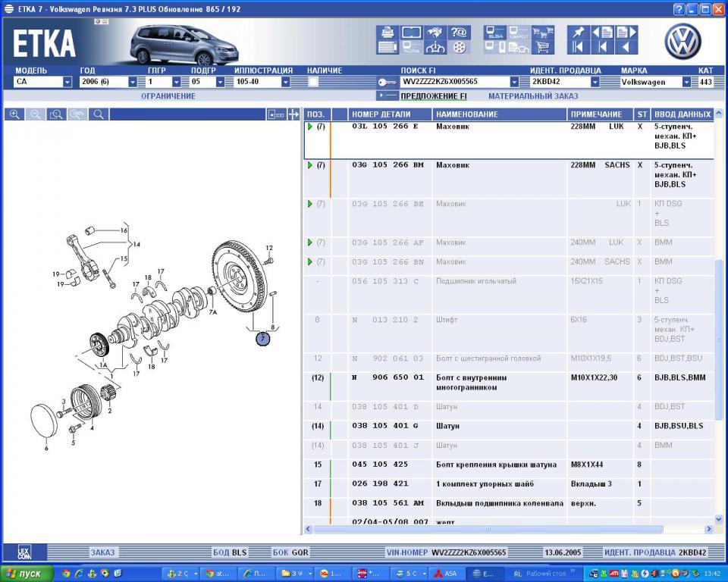Click the НАИМЕНОВАНИЕ column header
The height and width of the screenshot is (582, 728).
[499, 114]
